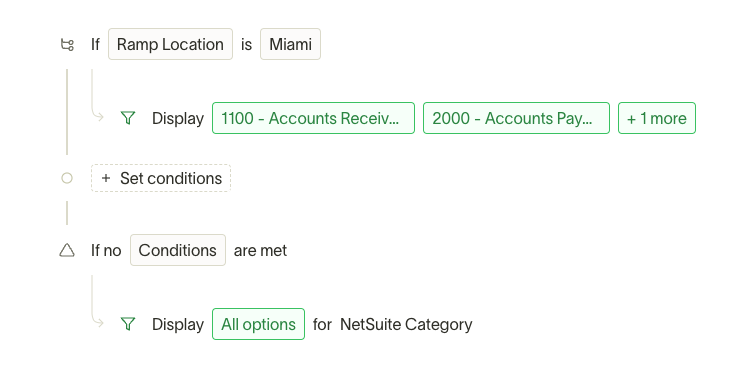Click the green filter icon before accounts chips
The width and height of the screenshot is (734, 381).
tap(128, 118)
